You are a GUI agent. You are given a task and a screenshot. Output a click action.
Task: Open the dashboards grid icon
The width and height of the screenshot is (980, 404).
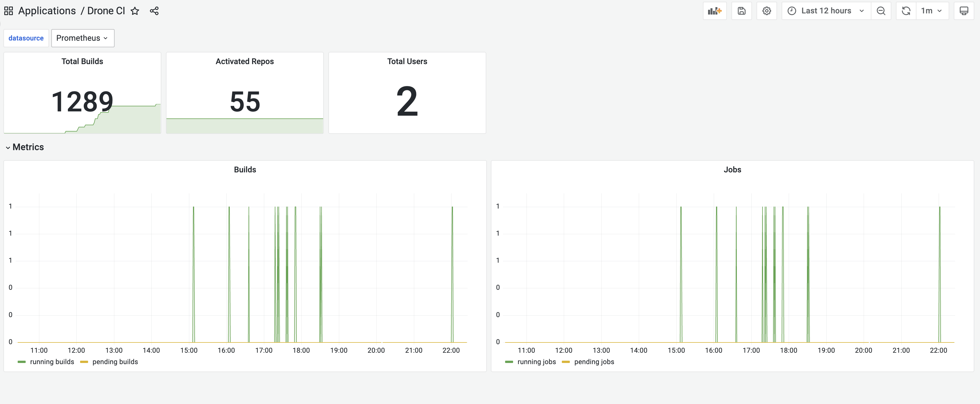tap(8, 11)
